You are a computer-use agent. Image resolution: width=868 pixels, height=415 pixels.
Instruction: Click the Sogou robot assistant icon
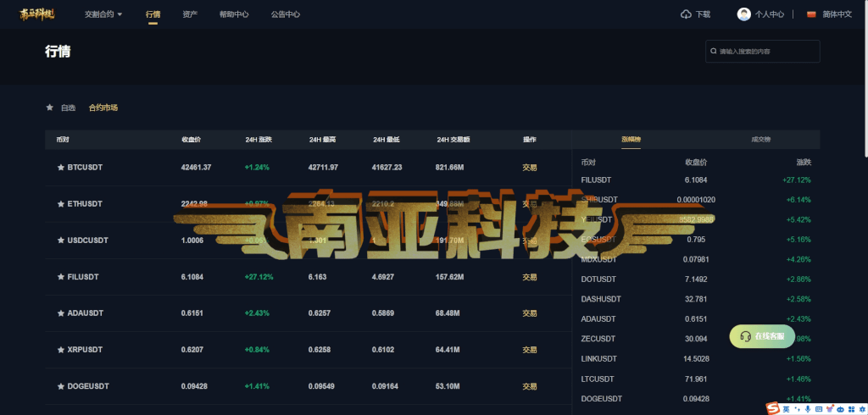pos(840,409)
